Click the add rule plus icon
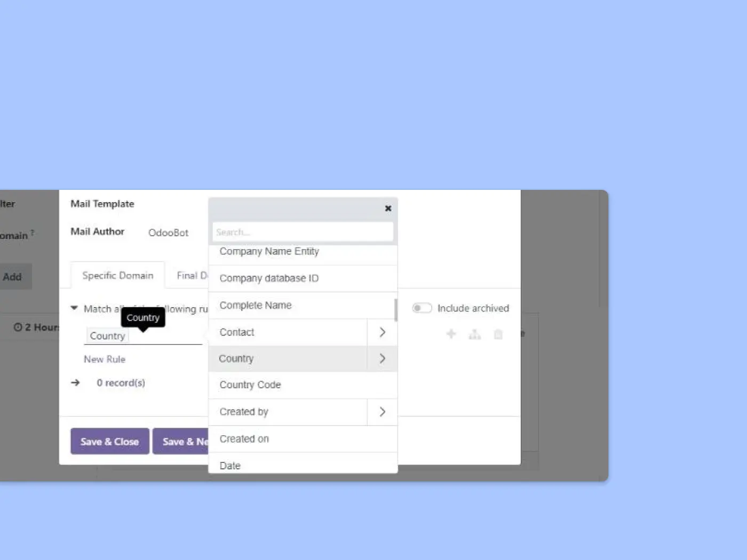The height and width of the screenshot is (560, 747). [x=451, y=334]
